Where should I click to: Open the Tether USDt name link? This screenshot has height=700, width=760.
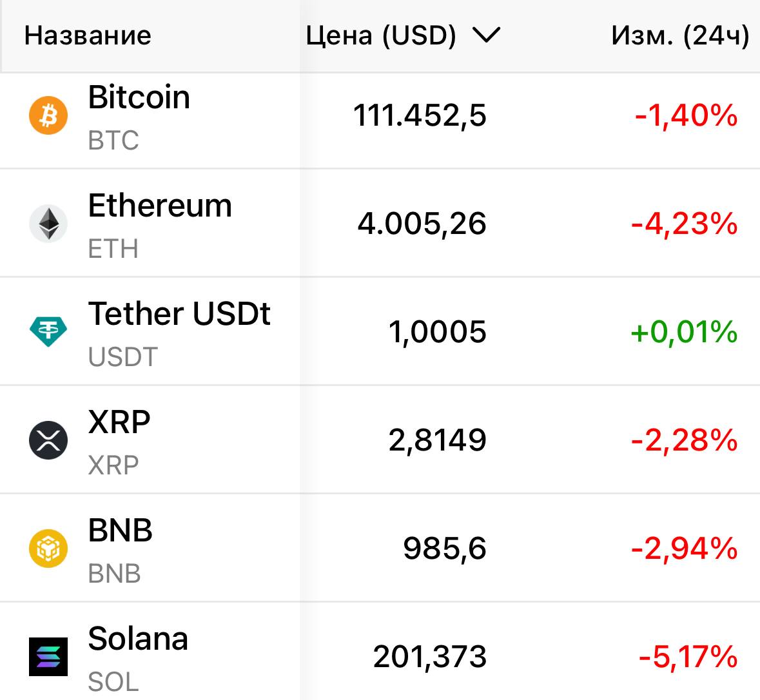coord(179,314)
